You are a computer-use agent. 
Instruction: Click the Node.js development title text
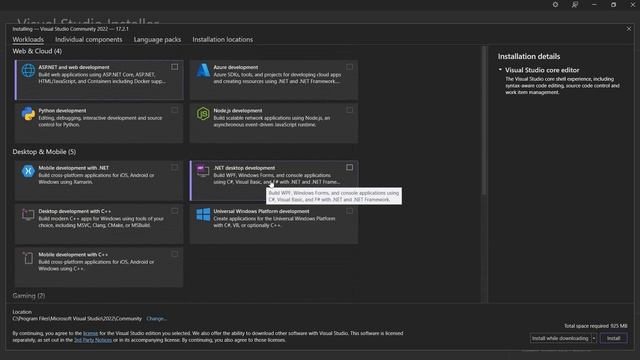(x=238, y=110)
